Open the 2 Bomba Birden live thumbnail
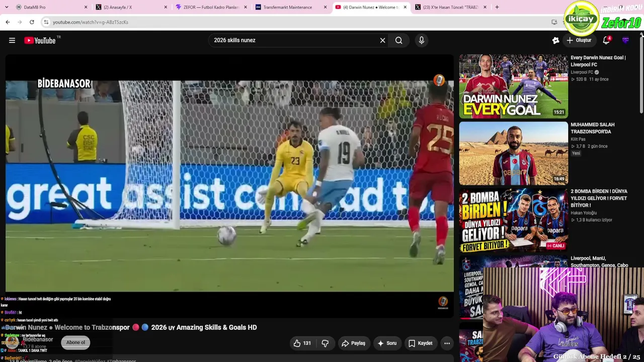The height and width of the screenshot is (362, 644). click(513, 220)
